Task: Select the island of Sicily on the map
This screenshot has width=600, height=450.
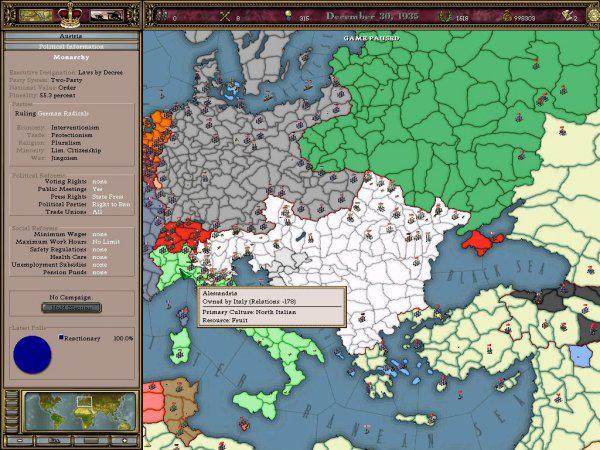Action: point(258,405)
